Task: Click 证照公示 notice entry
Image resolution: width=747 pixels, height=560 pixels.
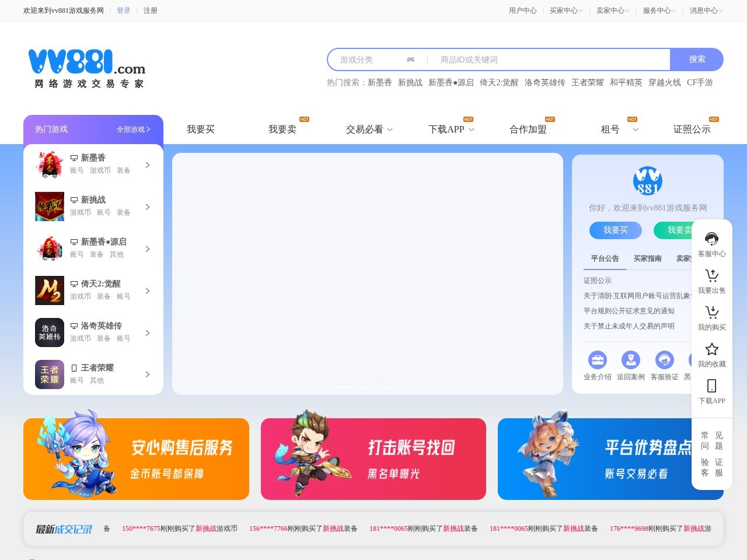Action: click(x=598, y=281)
